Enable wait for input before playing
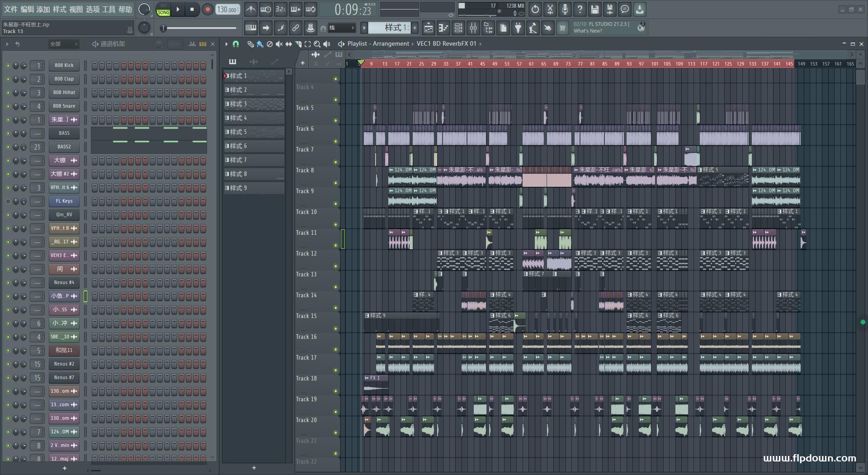 click(266, 9)
